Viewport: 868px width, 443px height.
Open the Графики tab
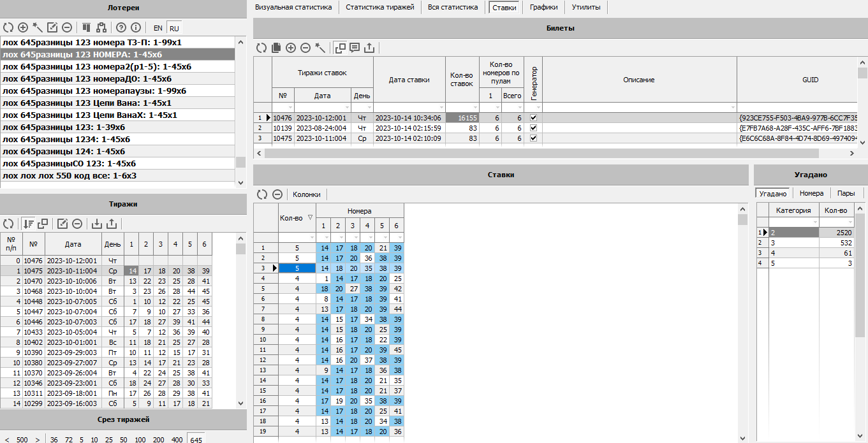pyautogui.click(x=543, y=8)
